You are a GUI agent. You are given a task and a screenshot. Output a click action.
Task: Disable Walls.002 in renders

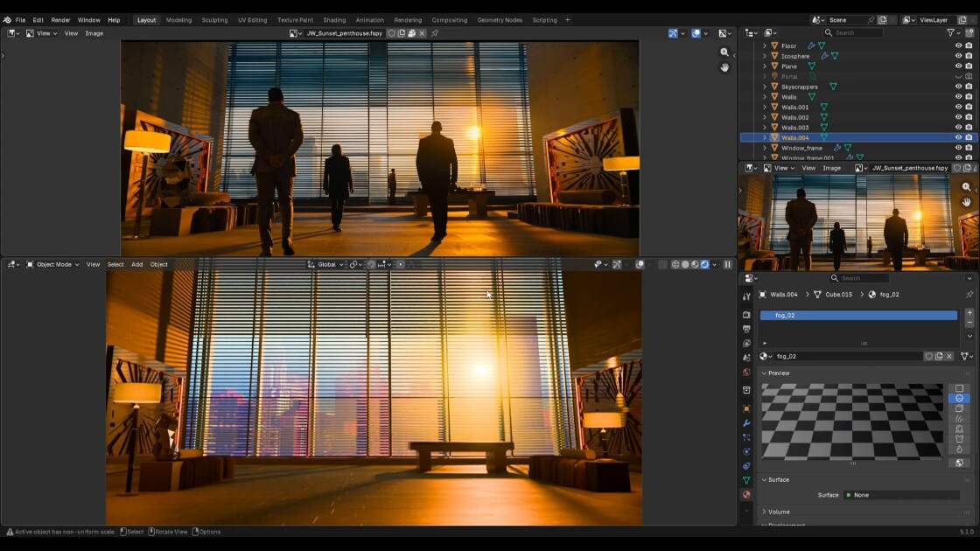coord(969,117)
